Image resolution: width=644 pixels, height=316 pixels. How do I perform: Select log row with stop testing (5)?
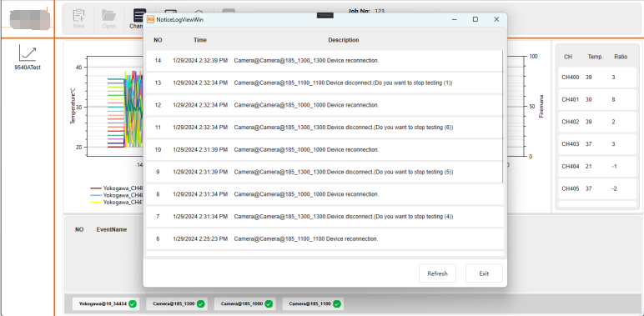pos(324,172)
